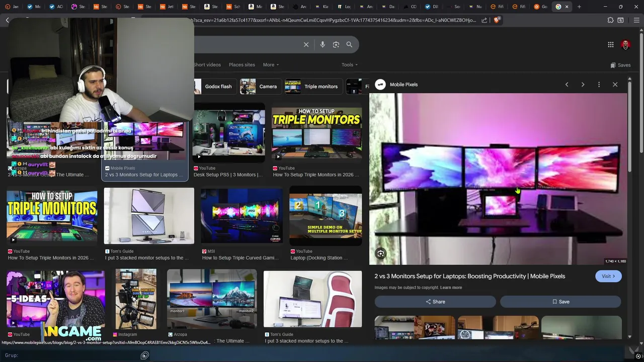This screenshot has height=362, width=644.
Task: Search inside image with Lens icon
Action: [x=381, y=254]
